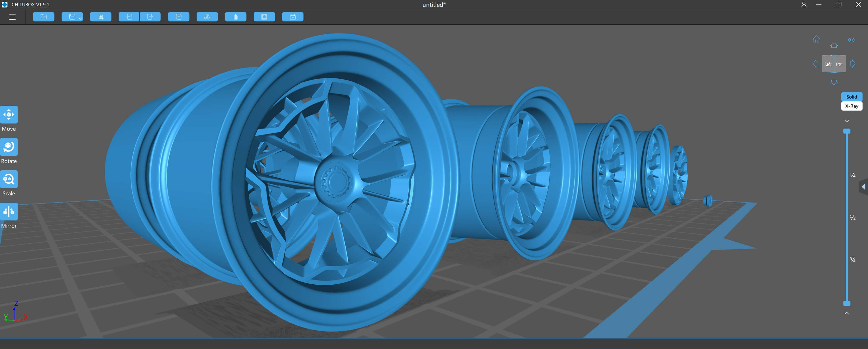The height and width of the screenshot is (349, 868).
Task: Click the chevron above layer slider
Action: click(847, 121)
